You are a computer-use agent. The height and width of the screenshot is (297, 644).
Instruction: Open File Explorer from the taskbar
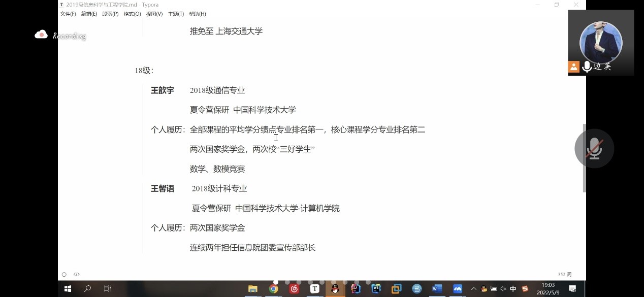point(252,289)
